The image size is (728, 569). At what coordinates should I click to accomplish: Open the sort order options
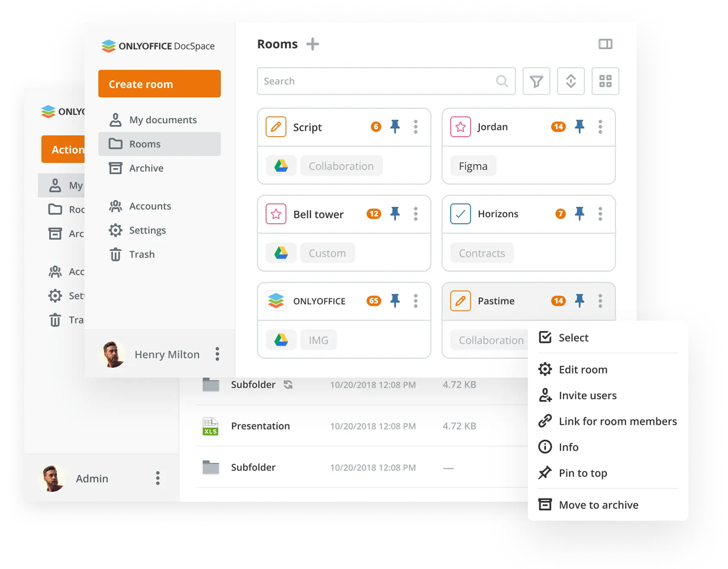tap(571, 81)
